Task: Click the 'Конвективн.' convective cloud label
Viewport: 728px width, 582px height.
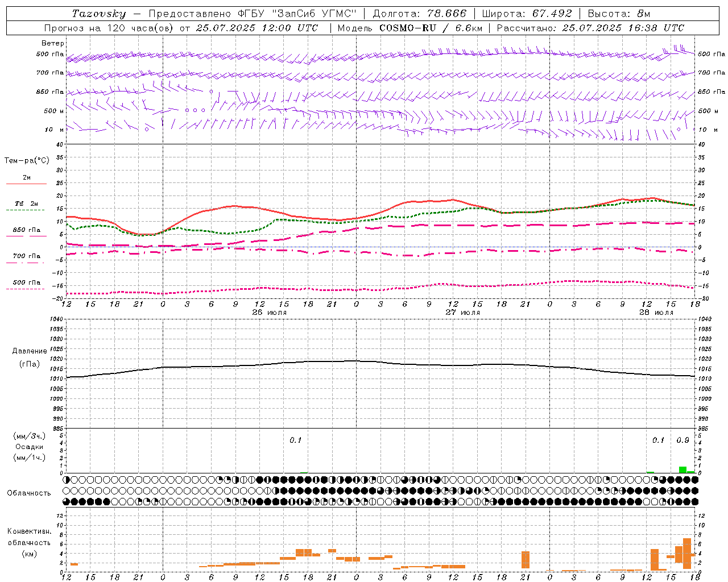Action: tap(30, 531)
